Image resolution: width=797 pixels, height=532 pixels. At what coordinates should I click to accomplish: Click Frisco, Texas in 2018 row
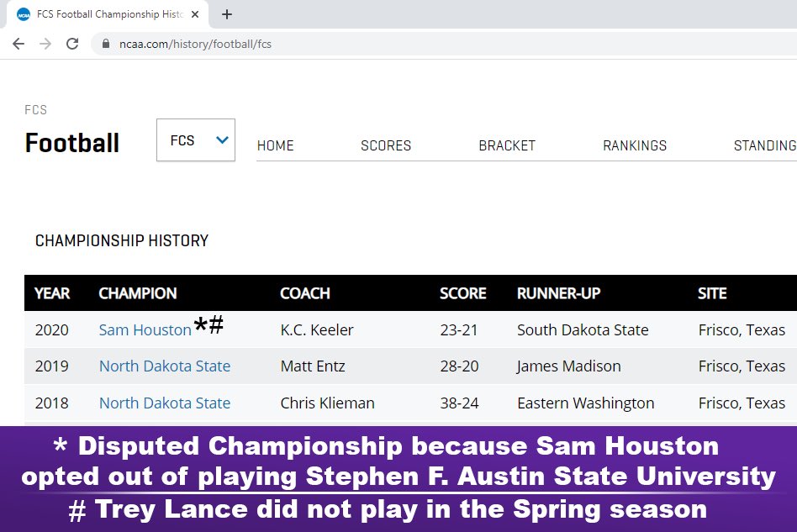click(x=742, y=403)
